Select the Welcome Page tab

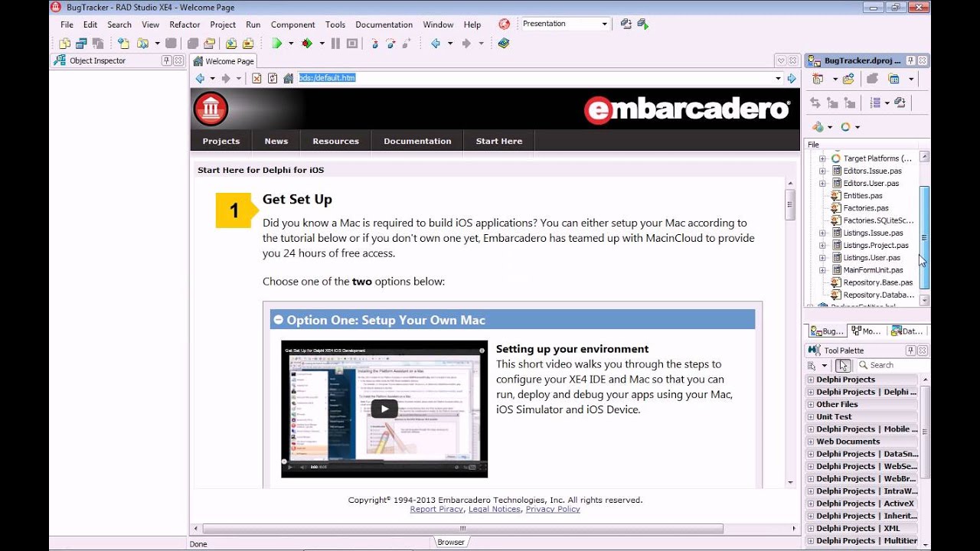click(x=224, y=61)
